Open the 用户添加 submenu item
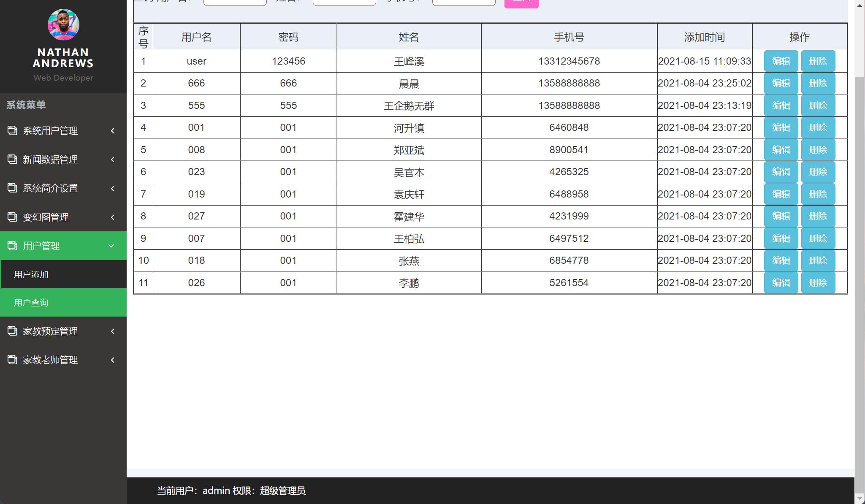 point(31,274)
